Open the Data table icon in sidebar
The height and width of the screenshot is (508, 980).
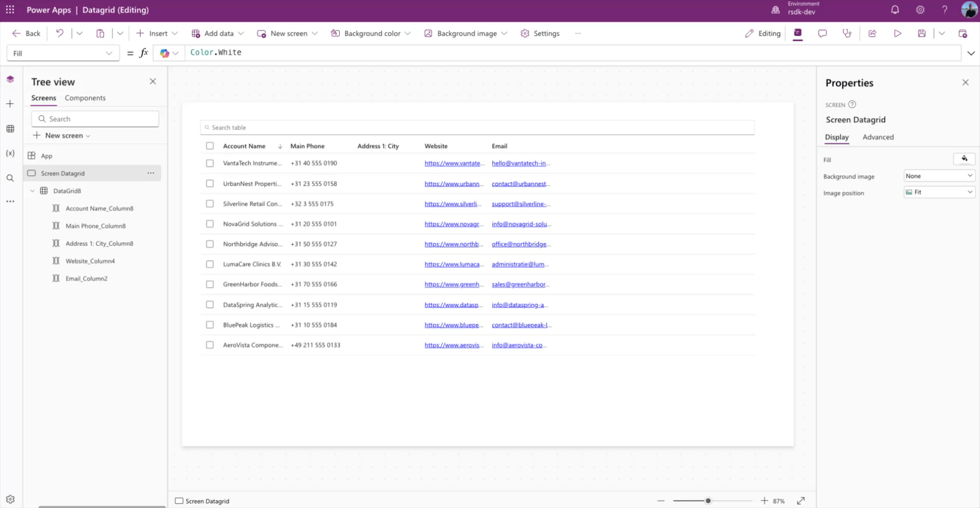point(10,129)
